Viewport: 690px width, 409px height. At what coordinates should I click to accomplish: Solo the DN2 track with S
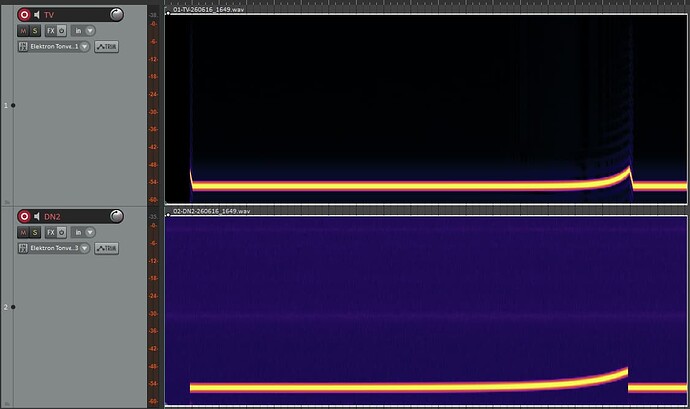[x=35, y=232]
